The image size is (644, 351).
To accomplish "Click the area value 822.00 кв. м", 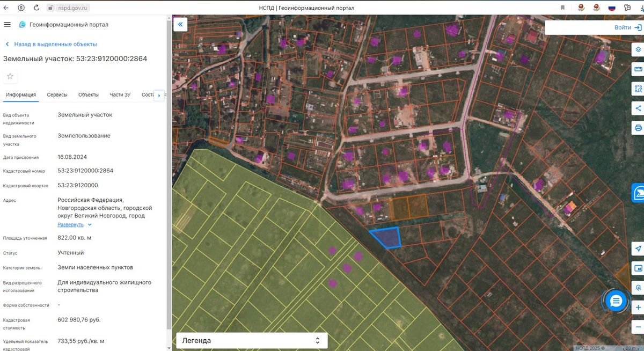I will point(75,238).
